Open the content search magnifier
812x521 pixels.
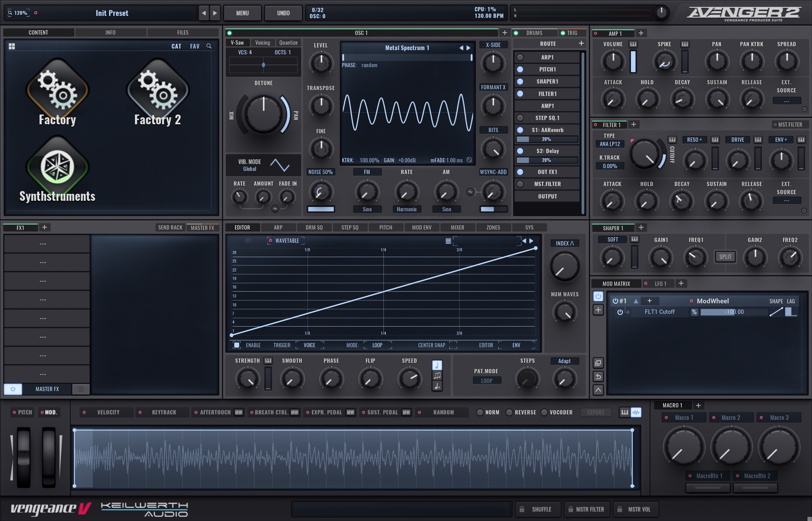(209, 46)
